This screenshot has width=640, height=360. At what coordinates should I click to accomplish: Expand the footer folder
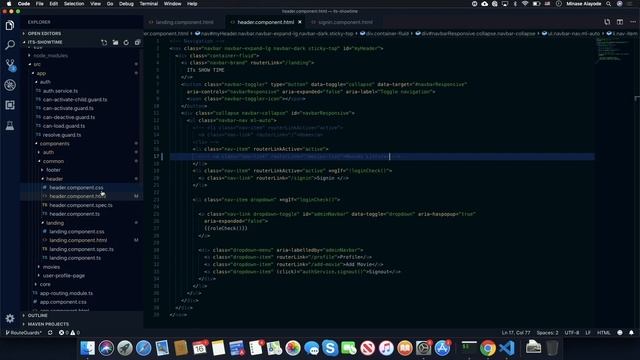click(x=53, y=170)
